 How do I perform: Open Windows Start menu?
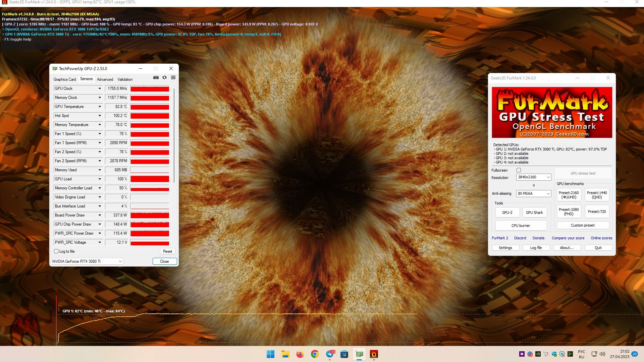coord(270,354)
